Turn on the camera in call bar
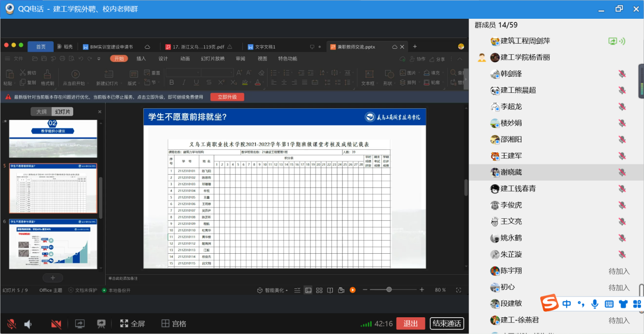 click(56, 324)
